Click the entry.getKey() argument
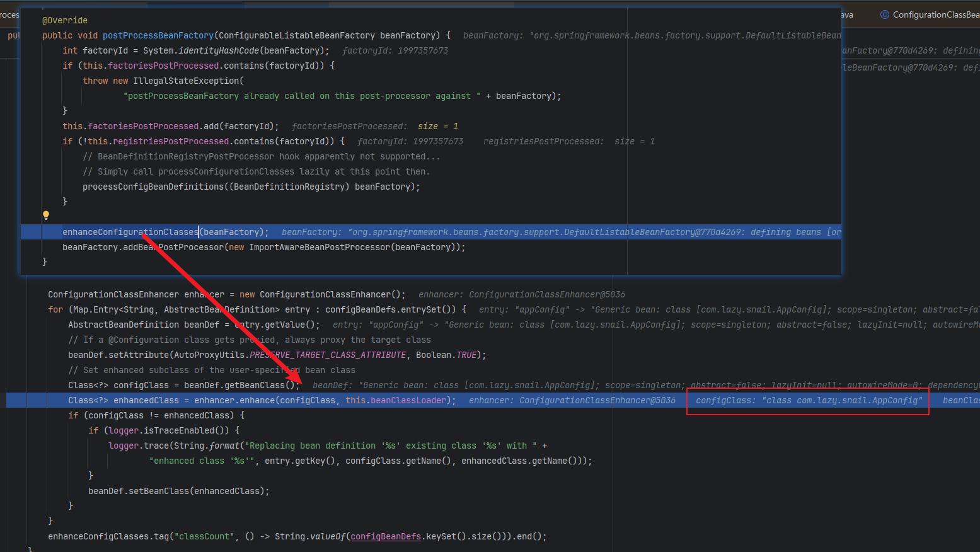This screenshot has width=980, height=552. tap(300, 461)
